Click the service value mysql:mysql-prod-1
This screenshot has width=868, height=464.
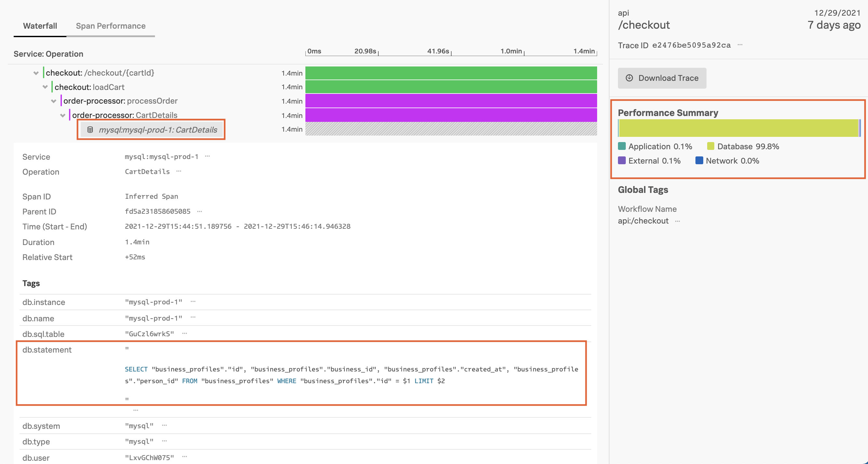[x=161, y=156]
